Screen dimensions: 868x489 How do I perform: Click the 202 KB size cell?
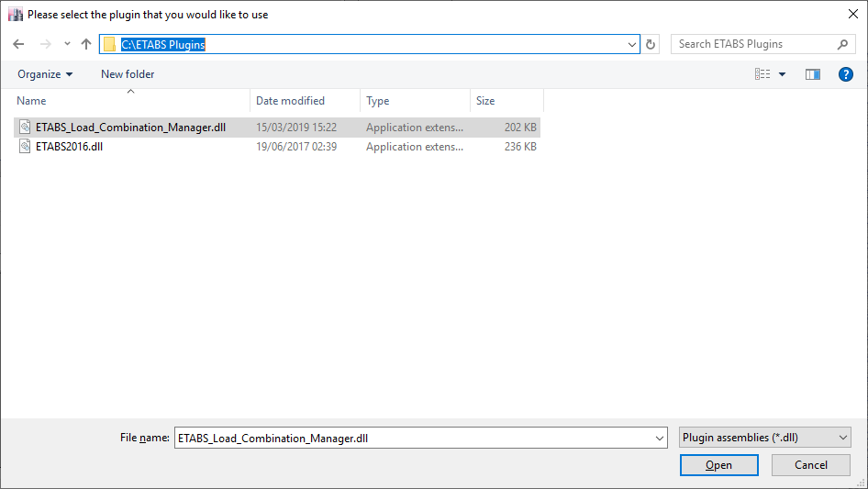coord(520,128)
